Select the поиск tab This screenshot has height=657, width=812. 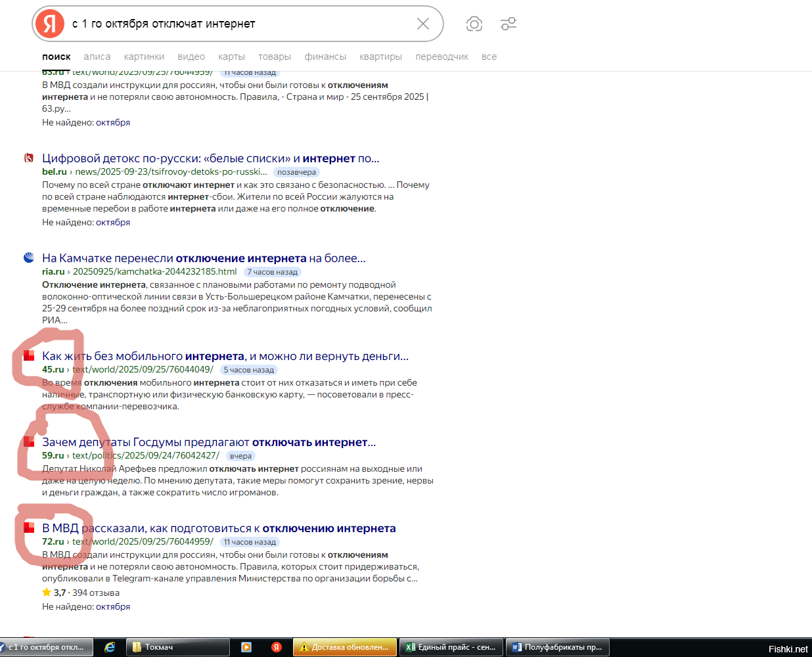pyautogui.click(x=56, y=57)
